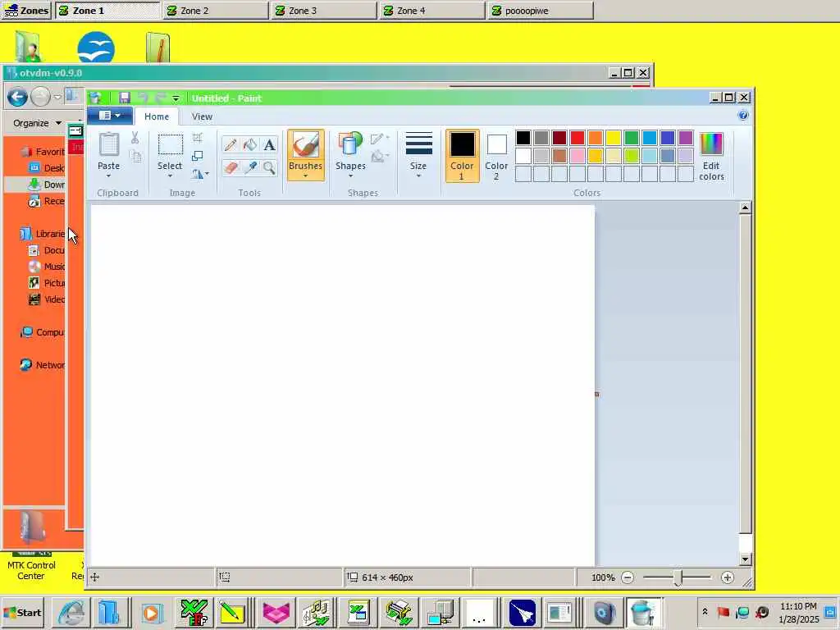Open Internet Explorer from the taskbar
The height and width of the screenshot is (630, 840).
tap(71, 612)
